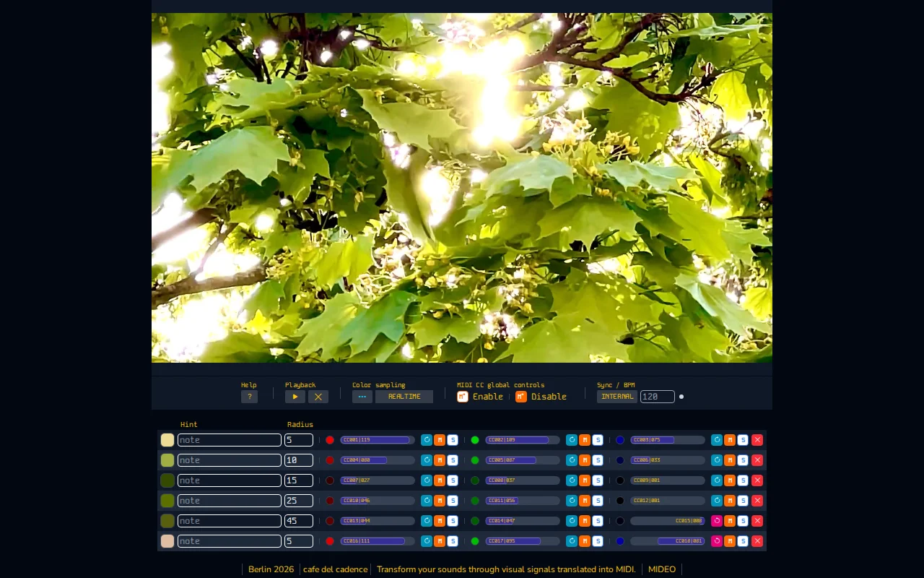
Task: Click the hint note field in radius 10 row
Action: pos(230,460)
